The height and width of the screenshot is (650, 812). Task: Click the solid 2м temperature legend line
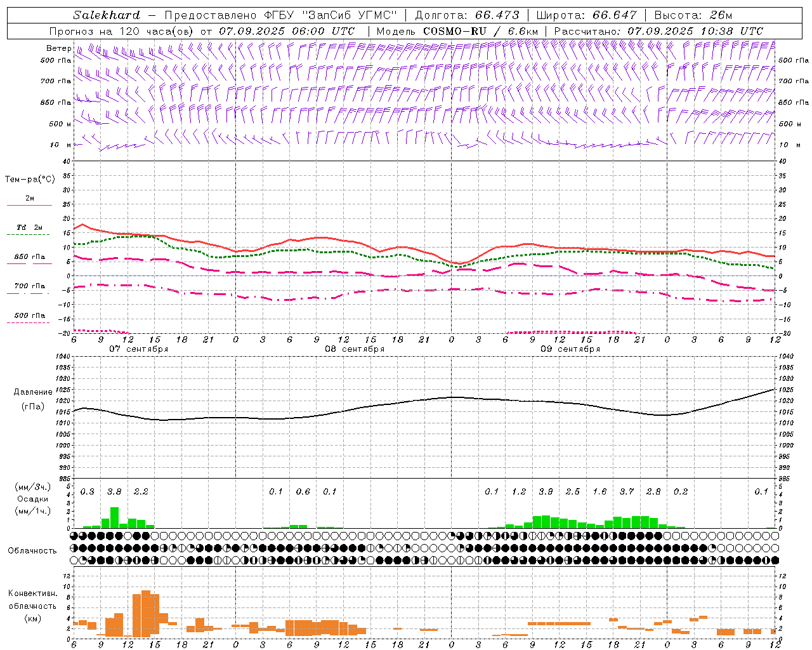[x=29, y=205]
